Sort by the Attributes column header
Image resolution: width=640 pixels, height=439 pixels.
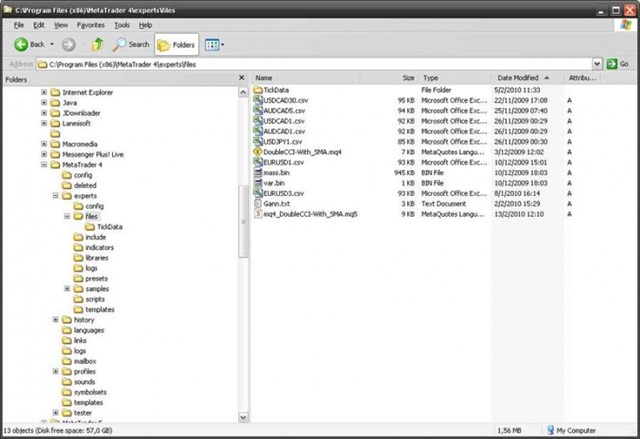(x=582, y=78)
